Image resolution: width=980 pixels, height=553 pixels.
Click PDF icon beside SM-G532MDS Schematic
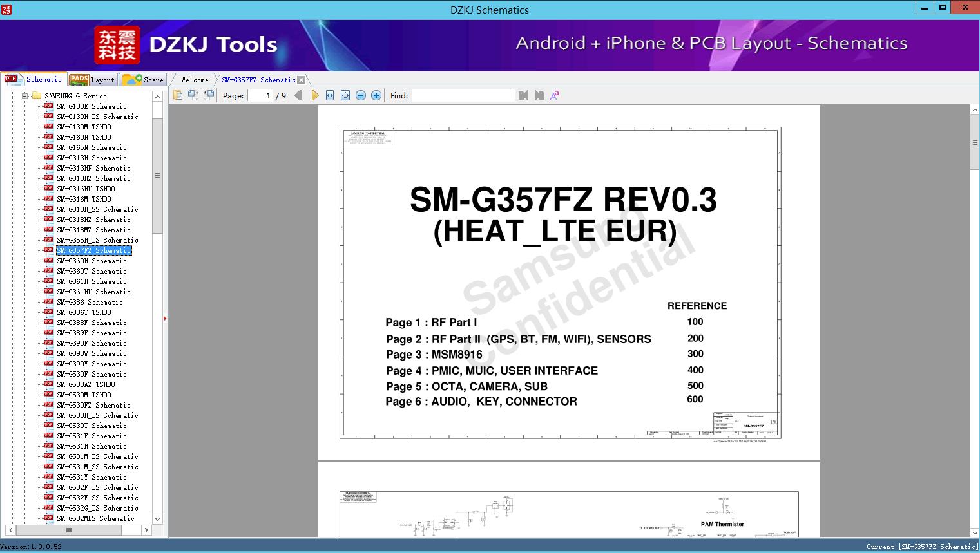pos(48,518)
